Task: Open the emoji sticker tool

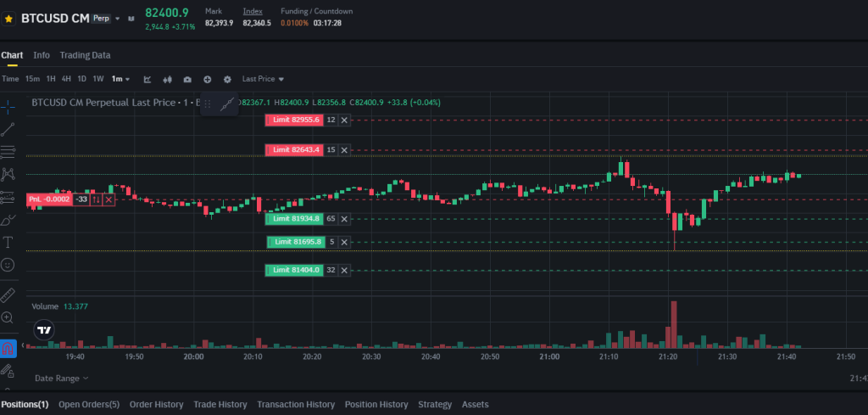Action: pos(8,265)
